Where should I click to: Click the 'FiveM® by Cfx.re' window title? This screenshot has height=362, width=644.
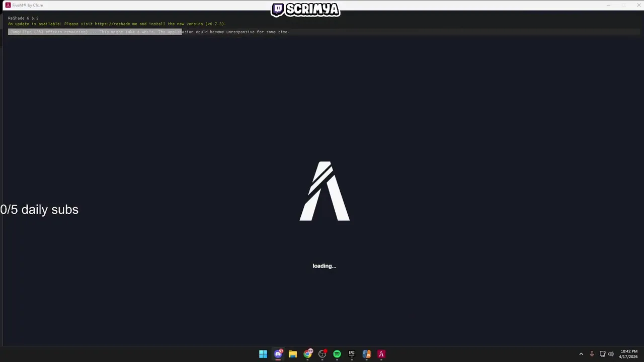28,5
